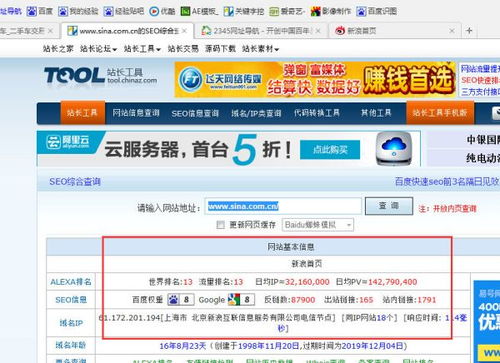Click the favicon of the sina.com.cn SEO tab
500x363 pixels.
(72, 31)
